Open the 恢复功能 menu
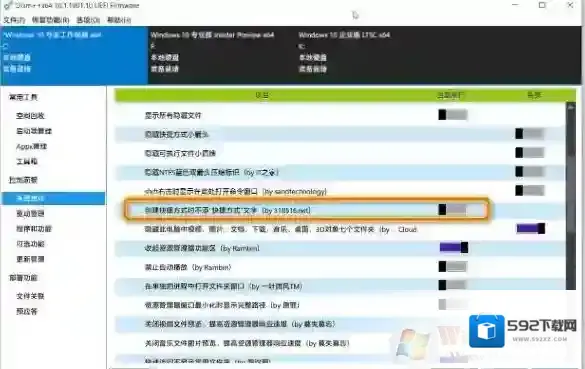 tap(50, 20)
